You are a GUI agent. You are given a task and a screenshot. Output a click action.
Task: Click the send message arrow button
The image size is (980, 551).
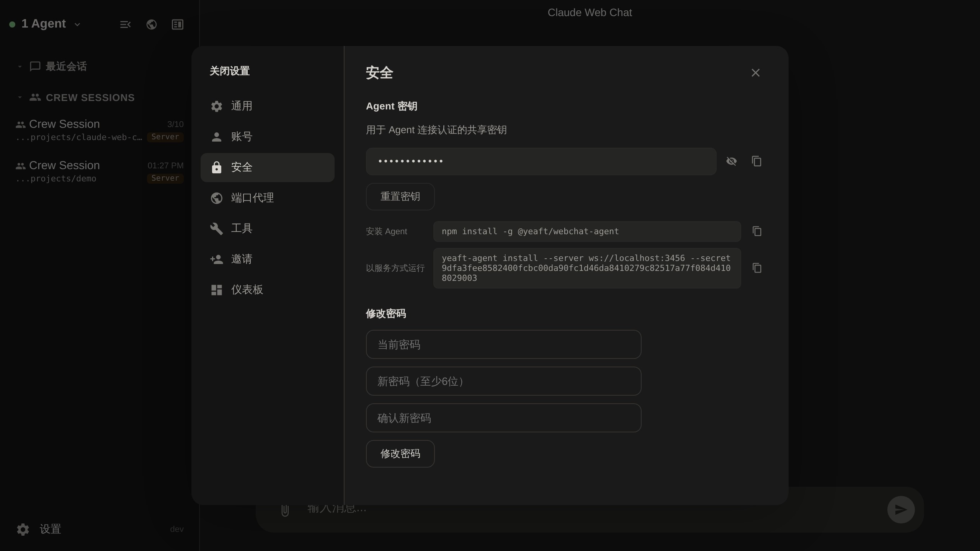(x=901, y=510)
